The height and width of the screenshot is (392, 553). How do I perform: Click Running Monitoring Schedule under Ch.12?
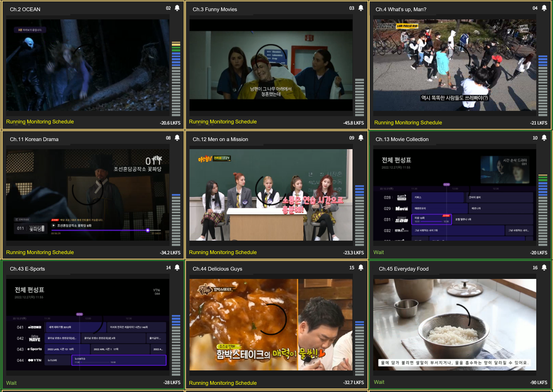pyautogui.click(x=223, y=252)
